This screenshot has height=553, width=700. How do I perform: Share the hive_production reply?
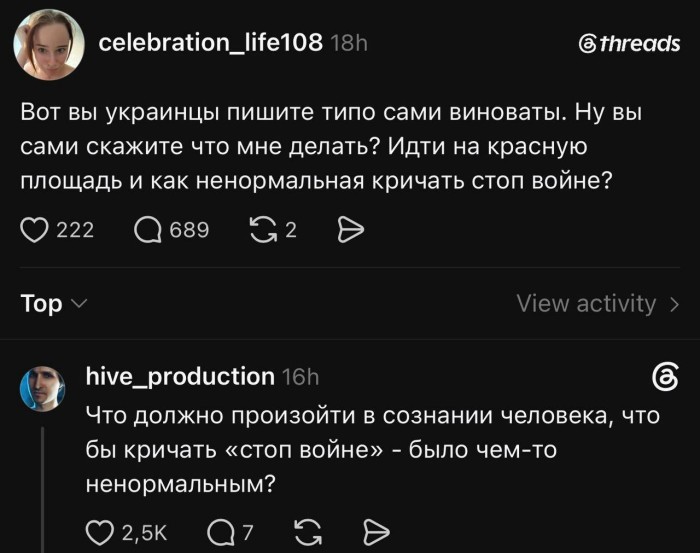coord(376,532)
